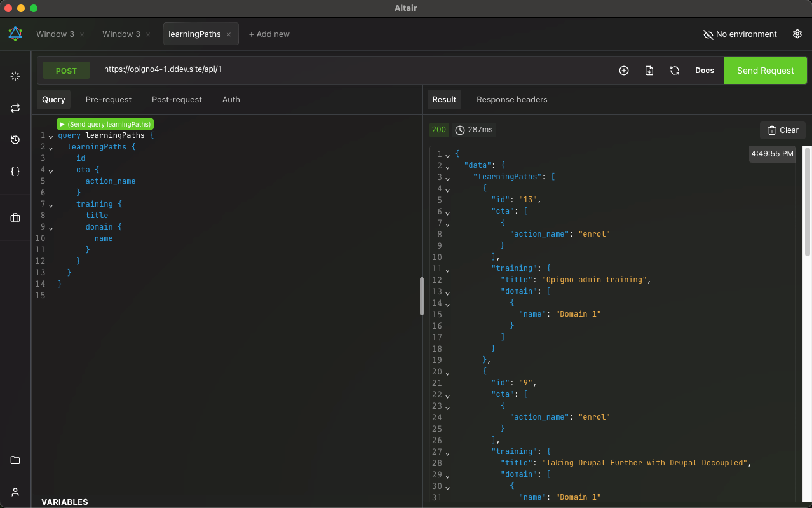Collapse result line 20 fold arrow
Image resolution: width=812 pixels, height=508 pixels.
pos(447,373)
